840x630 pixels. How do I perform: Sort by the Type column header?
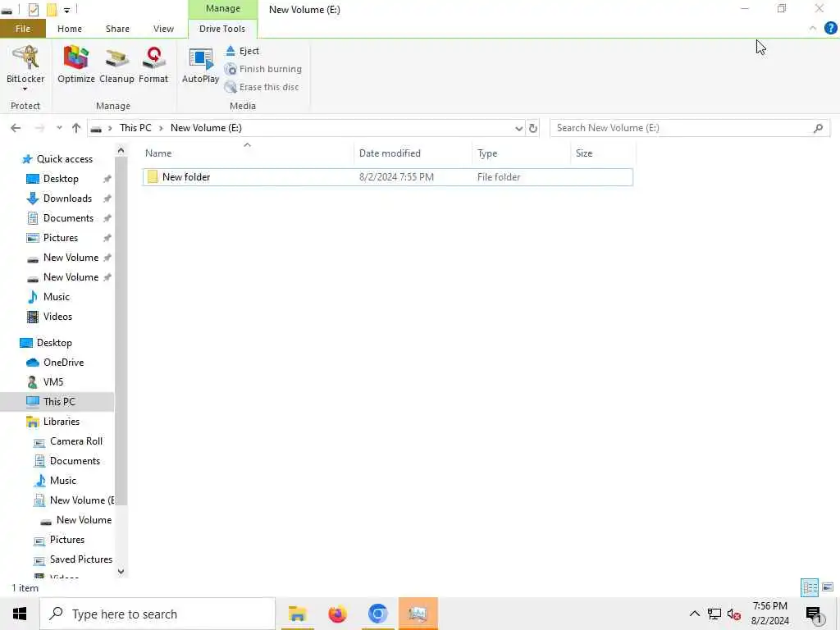[x=522, y=153]
